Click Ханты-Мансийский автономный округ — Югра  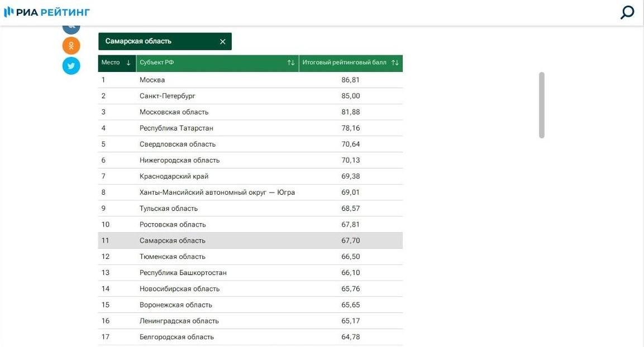217,192
